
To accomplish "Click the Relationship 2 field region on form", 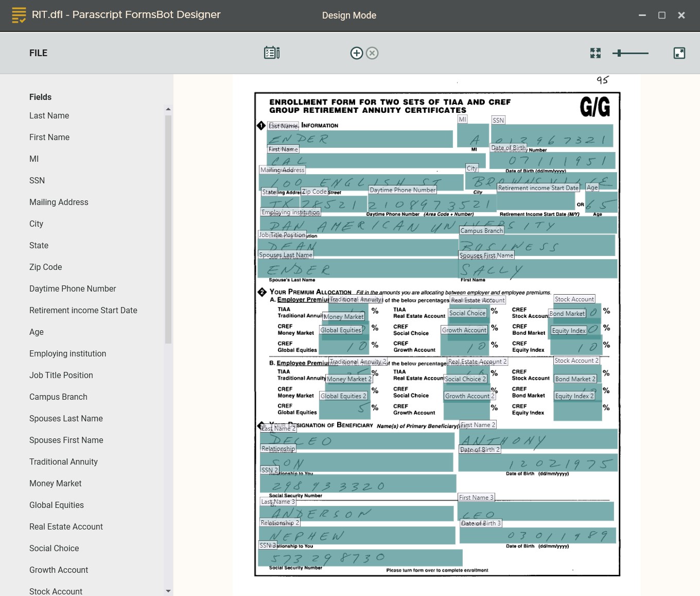I will tap(357, 536).
